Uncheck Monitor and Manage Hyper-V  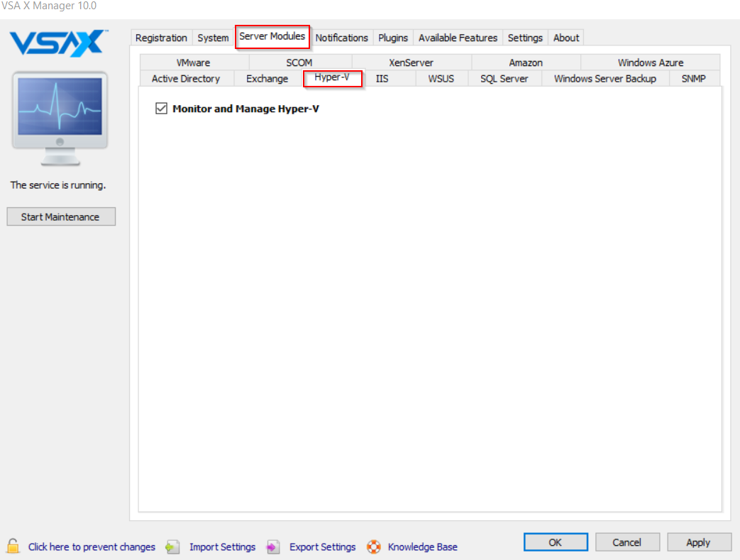tap(161, 109)
